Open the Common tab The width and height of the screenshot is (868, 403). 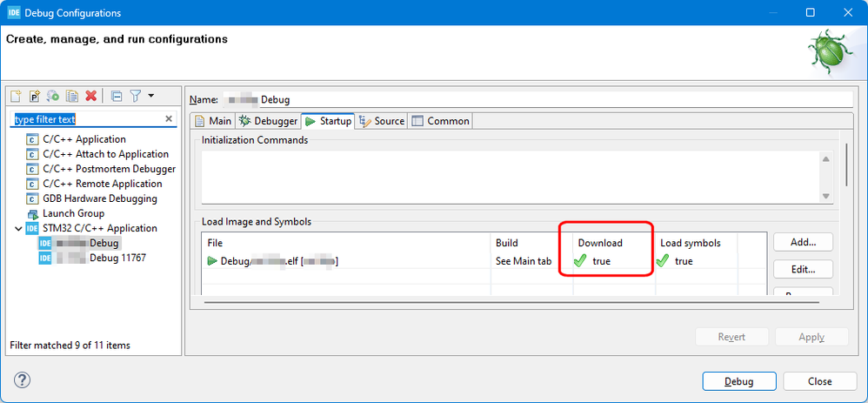click(441, 121)
